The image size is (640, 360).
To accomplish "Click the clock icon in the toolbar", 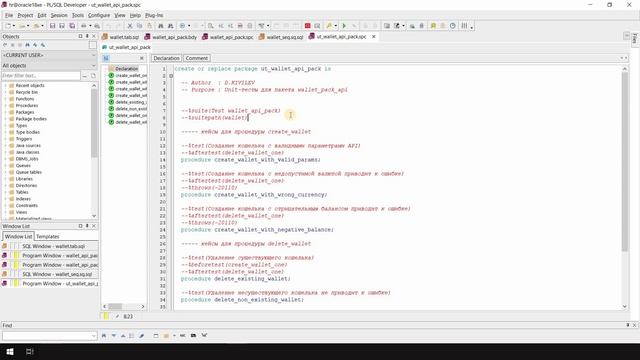I will click(x=453, y=26).
